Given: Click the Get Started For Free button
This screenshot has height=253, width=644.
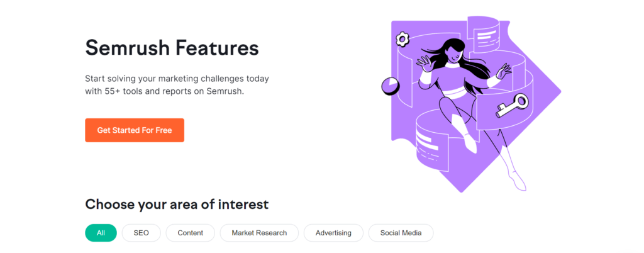Looking at the screenshot, I should (135, 130).
